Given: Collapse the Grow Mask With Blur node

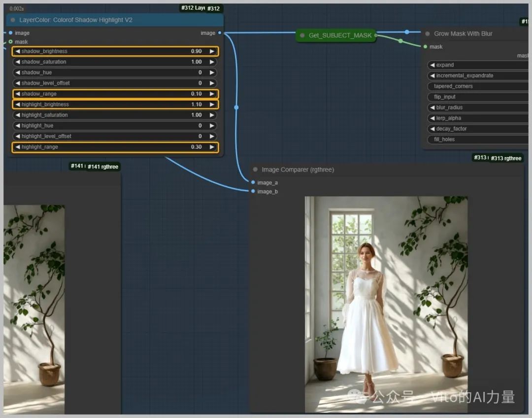Looking at the screenshot, I should click(x=428, y=34).
